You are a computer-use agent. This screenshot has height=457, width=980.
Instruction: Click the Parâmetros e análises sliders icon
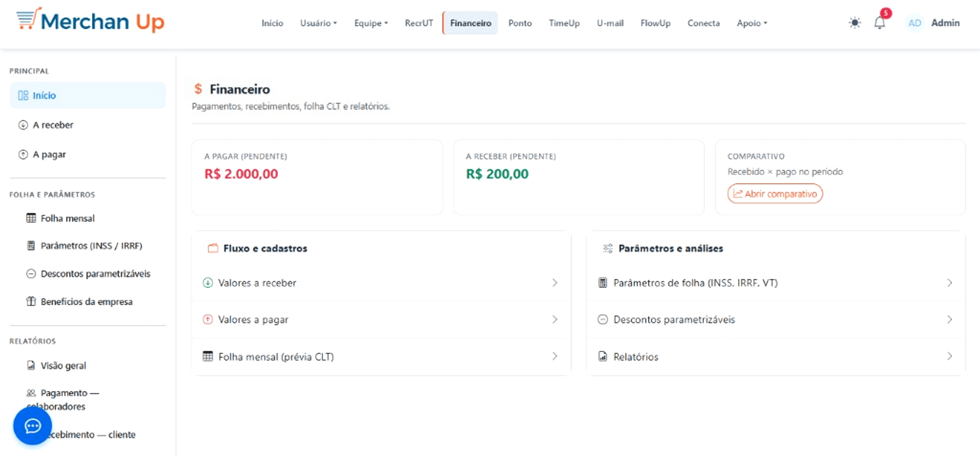pos(608,248)
